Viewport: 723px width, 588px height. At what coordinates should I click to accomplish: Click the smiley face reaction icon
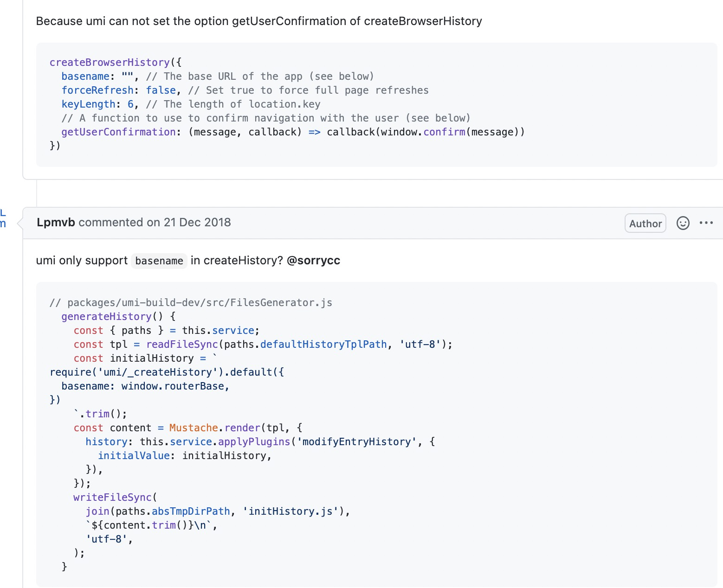(x=683, y=223)
